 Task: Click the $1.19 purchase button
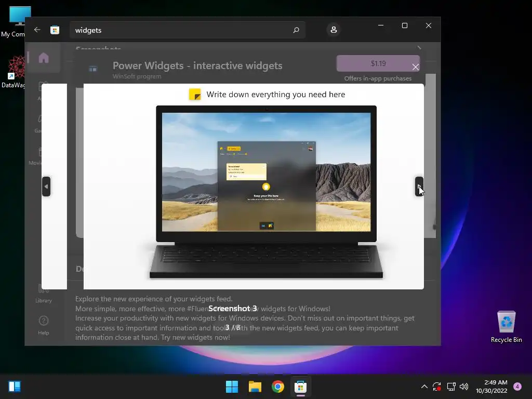pyautogui.click(x=378, y=63)
